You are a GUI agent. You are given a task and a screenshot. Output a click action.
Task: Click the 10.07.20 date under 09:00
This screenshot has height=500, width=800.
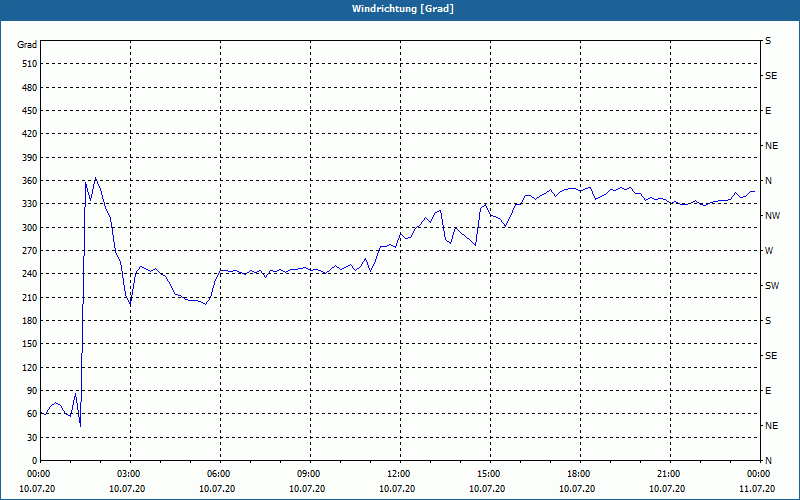tap(307, 489)
